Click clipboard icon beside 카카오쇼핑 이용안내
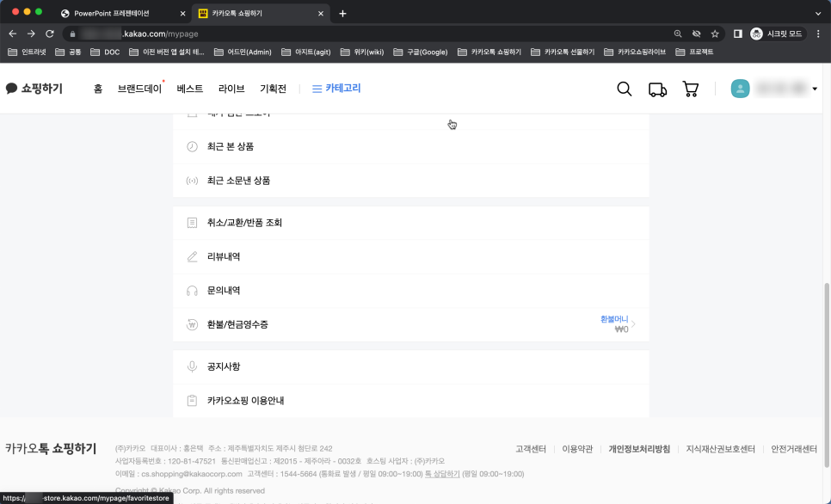Viewport: 831px width, 504px height. point(192,401)
